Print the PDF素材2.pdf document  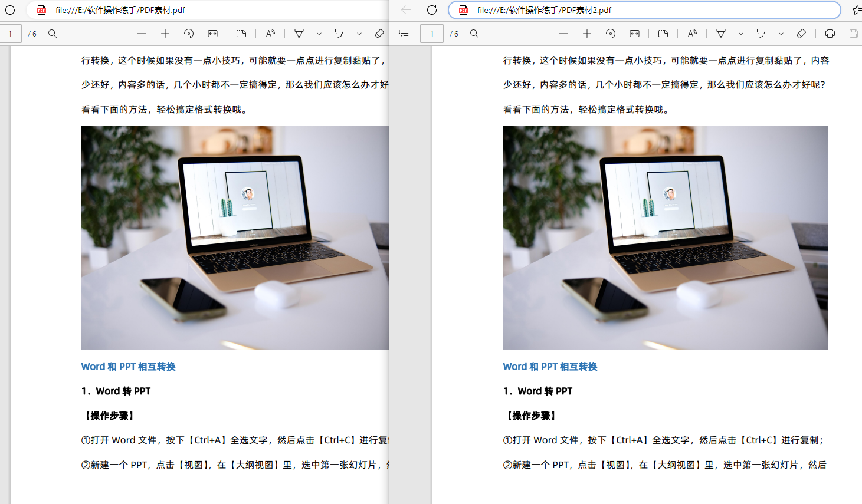tap(830, 34)
